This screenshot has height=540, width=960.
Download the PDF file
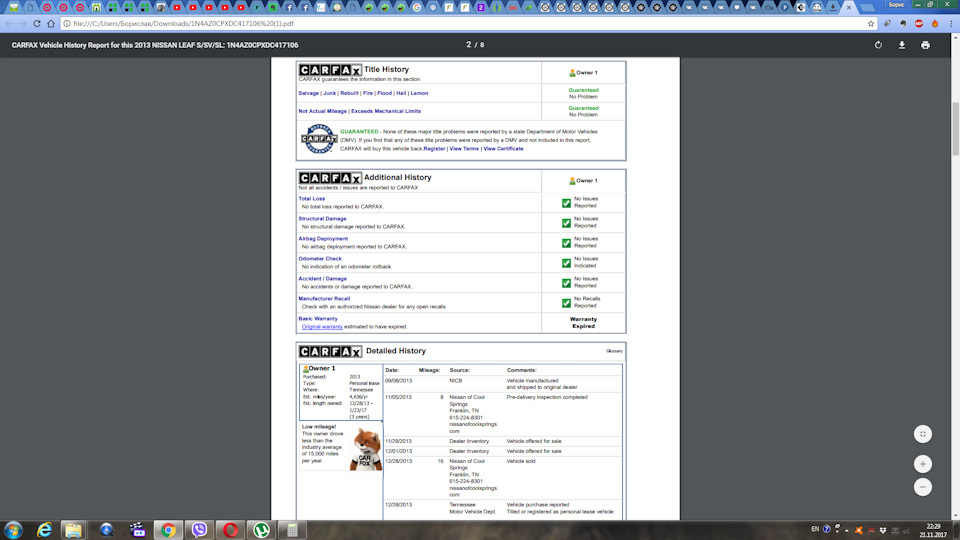901,45
